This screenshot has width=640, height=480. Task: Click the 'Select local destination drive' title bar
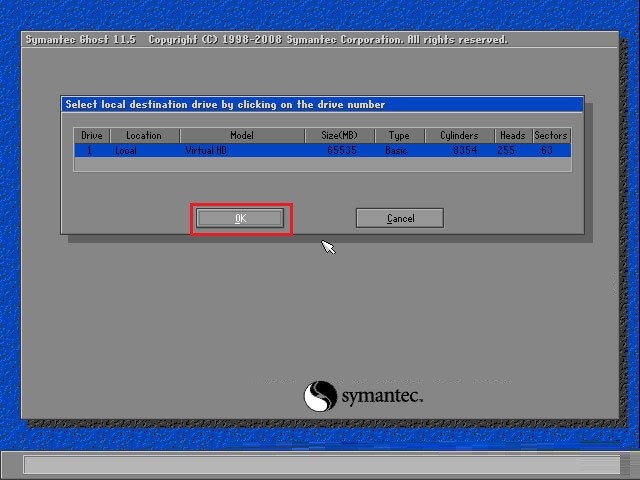click(x=320, y=104)
